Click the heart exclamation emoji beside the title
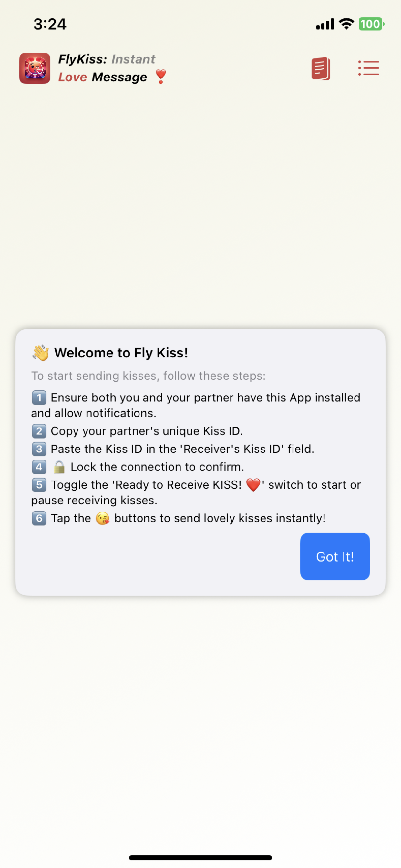 point(161,77)
